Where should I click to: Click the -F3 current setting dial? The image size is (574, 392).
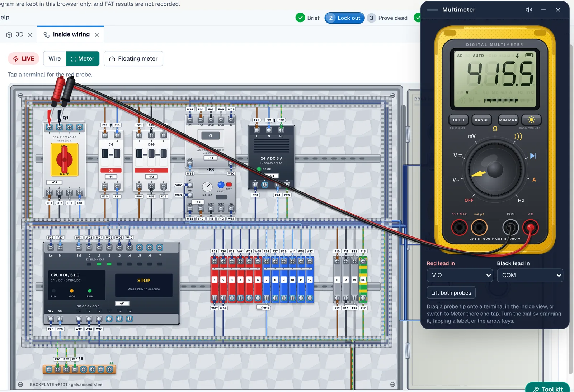(207, 187)
